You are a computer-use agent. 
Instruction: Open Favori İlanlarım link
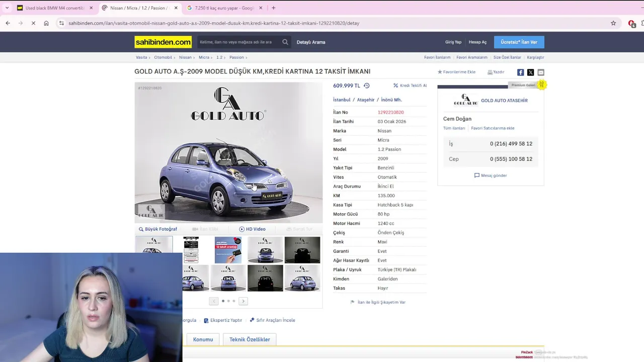click(x=437, y=57)
